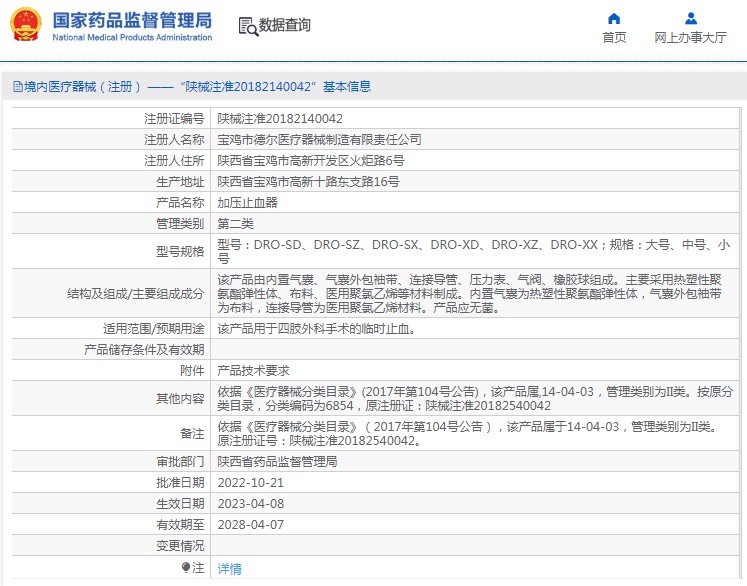Click the 适用范围/预期用途 row label

pos(154,329)
